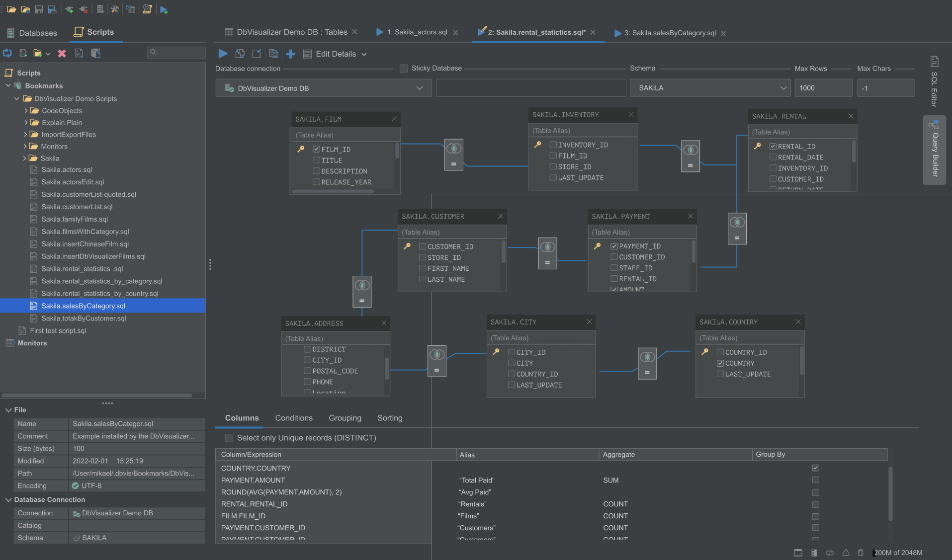The width and height of the screenshot is (952, 560).
Task: Collapse the File properties section
Action: click(8, 410)
